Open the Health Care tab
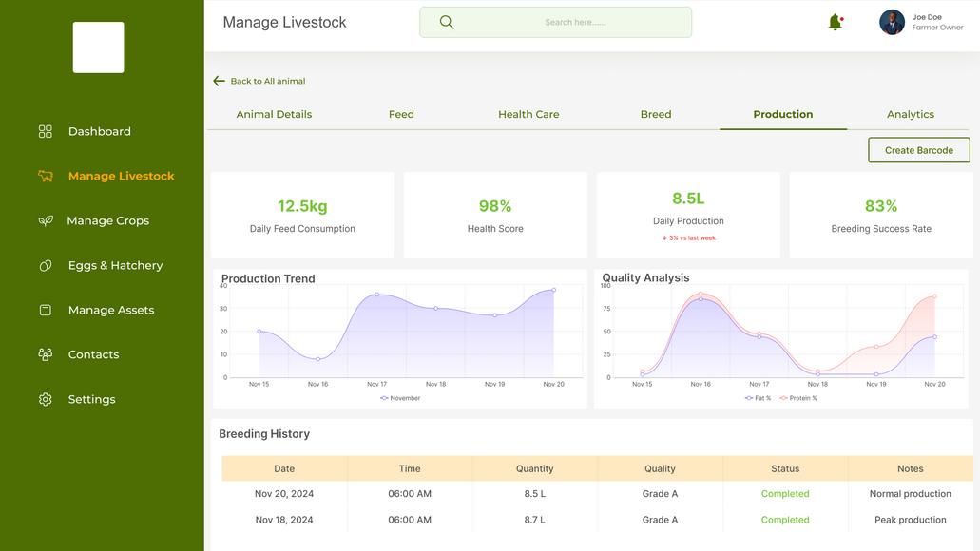The width and height of the screenshot is (980, 551). (528, 114)
